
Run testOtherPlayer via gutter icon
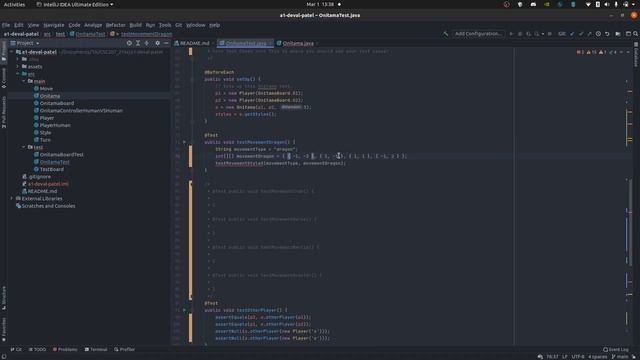pos(184,310)
